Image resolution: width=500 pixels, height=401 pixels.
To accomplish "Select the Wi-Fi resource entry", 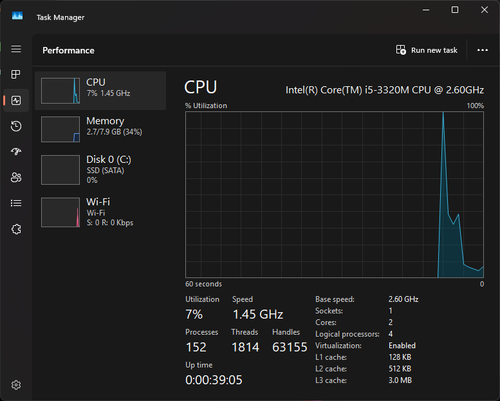I will click(x=100, y=212).
